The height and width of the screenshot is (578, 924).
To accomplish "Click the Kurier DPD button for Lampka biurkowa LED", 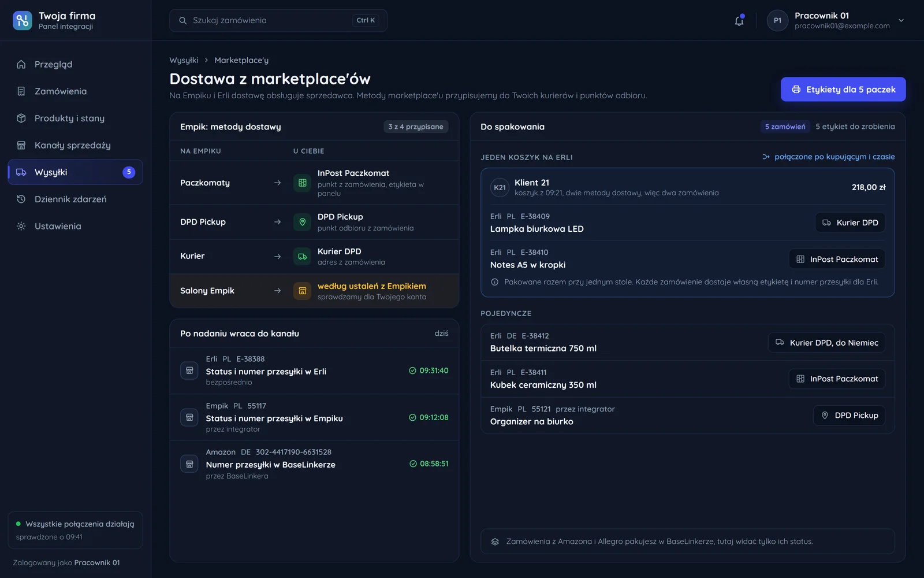I will (x=850, y=223).
